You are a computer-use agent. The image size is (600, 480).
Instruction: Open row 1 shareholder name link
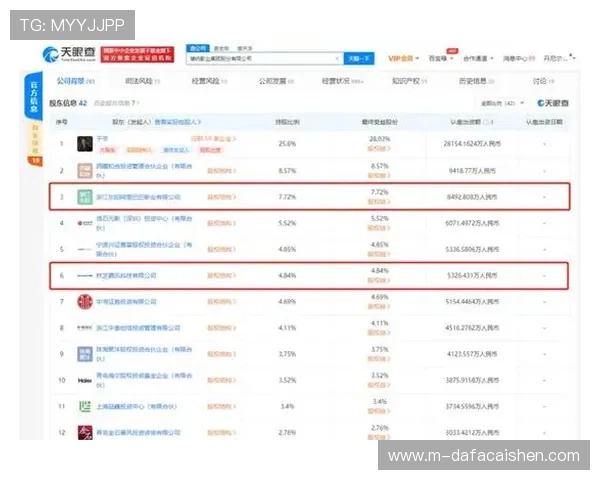click(102, 139)
